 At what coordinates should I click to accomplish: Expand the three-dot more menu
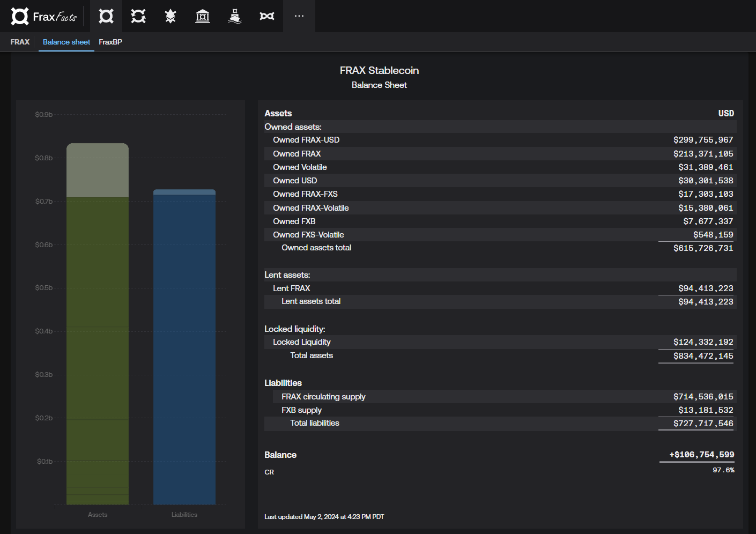click(299, 17)
